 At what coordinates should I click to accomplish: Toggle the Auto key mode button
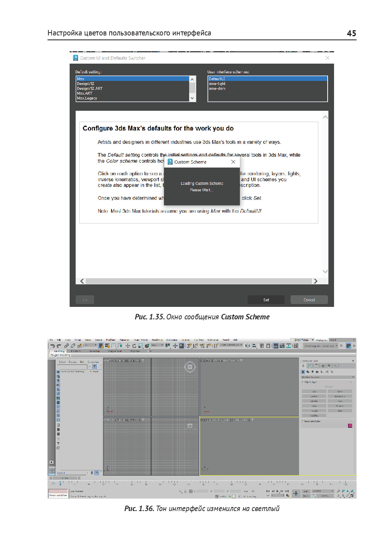pyautogui.click(x=306, y=491)
